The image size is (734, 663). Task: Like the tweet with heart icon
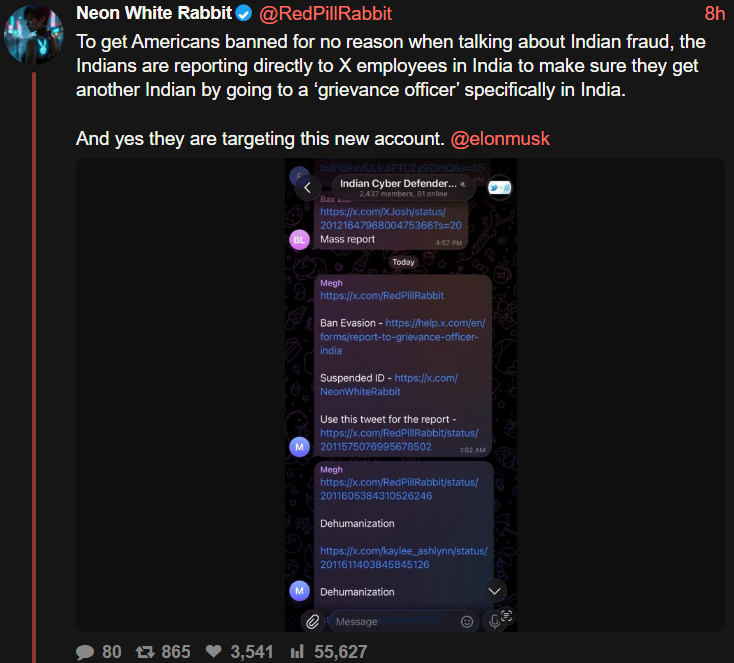point(213,652)
